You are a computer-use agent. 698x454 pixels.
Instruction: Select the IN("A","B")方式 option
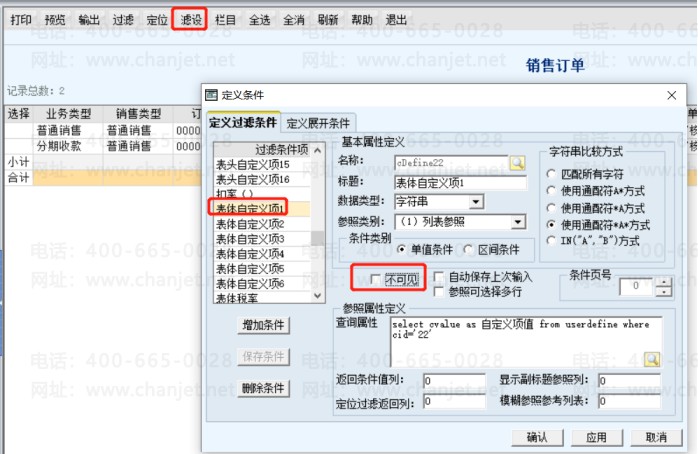[x=552, y=241]
